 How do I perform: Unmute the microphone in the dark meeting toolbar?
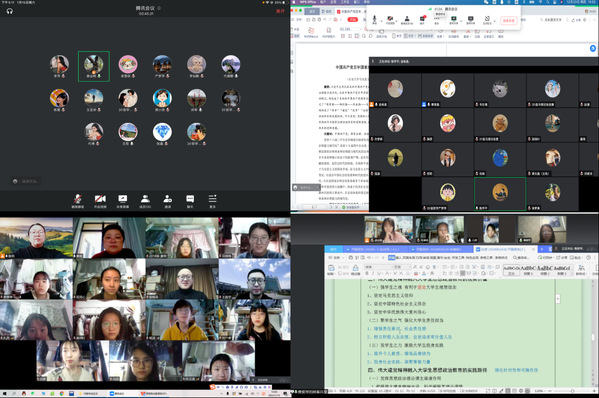78,199
